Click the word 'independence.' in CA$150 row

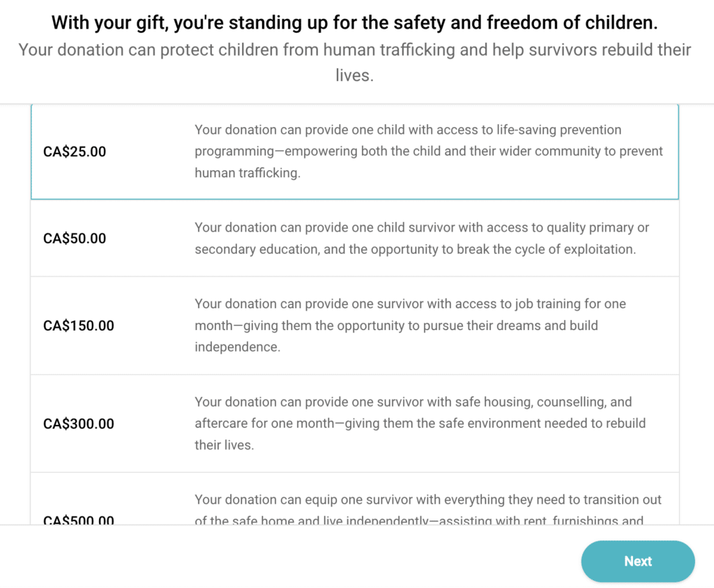[x=237, y=347]
